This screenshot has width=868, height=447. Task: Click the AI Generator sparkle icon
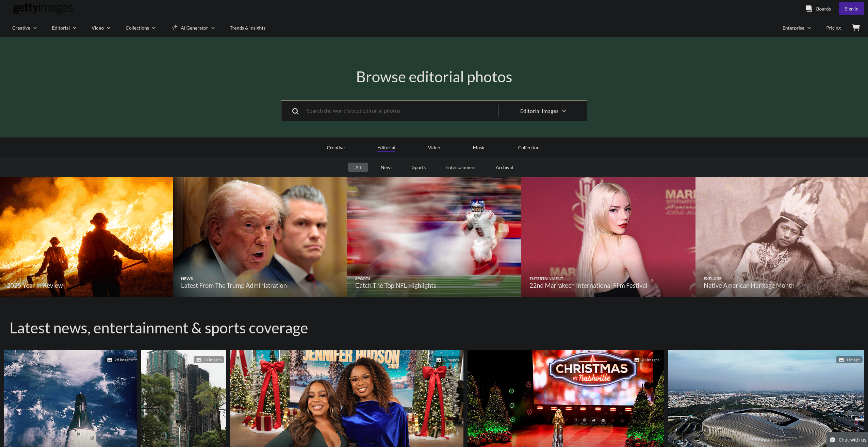175,27
